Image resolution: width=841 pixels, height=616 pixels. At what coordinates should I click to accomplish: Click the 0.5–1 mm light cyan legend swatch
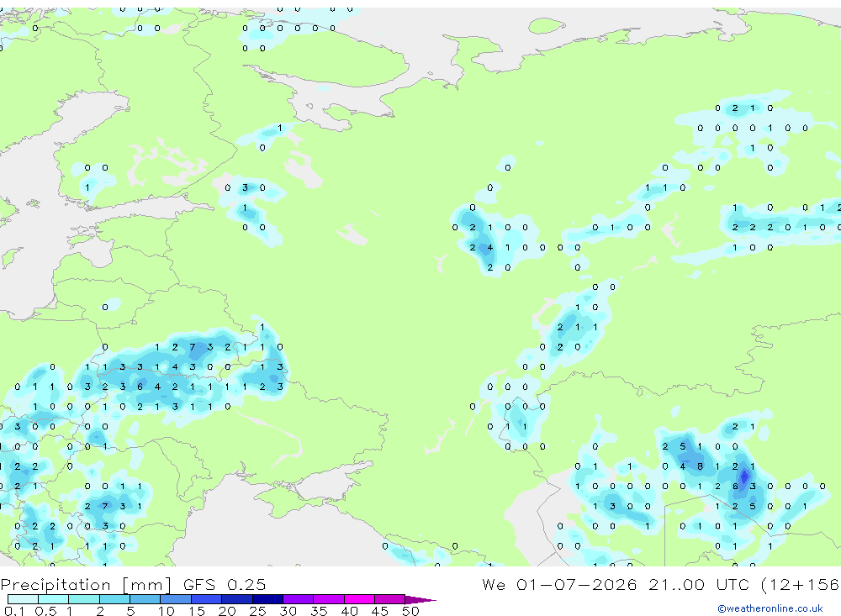(x=53, y=599)
